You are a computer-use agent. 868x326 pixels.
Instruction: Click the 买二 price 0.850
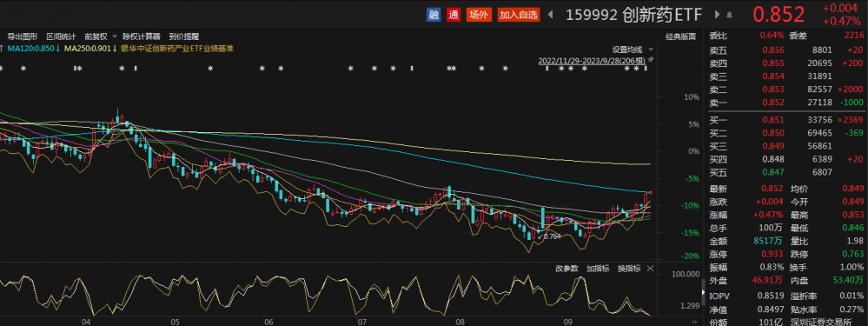[774, 133]
